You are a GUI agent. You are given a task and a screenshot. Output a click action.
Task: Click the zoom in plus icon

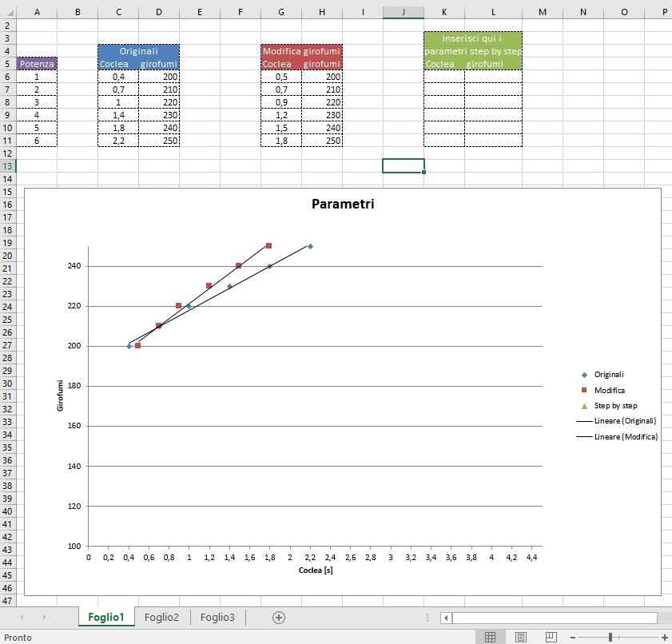click(665, 638)
